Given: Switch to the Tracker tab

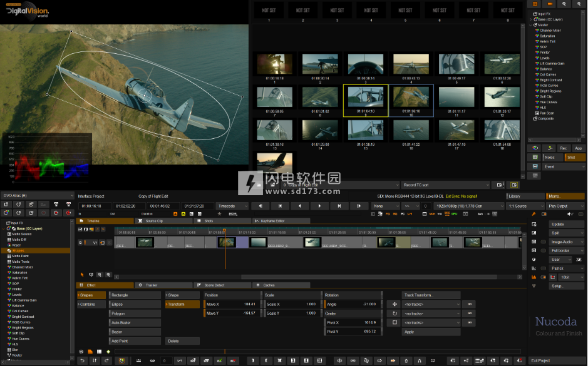Looking at the screenshot, I should click(x=163, y=285).
